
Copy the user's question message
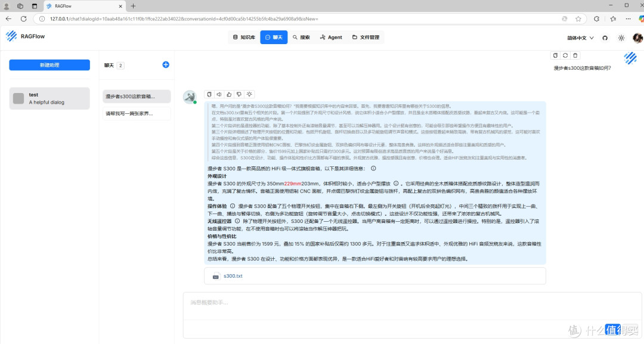point(555,55)
